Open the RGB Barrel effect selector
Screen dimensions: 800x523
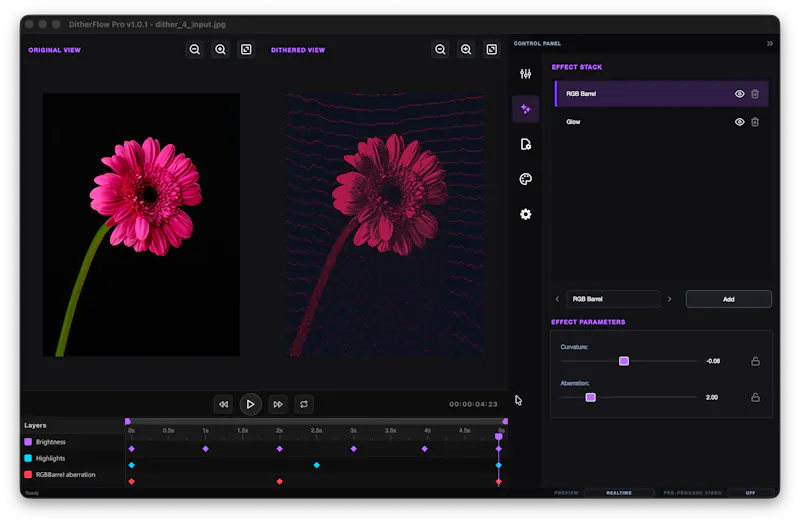(x=613, y=300)
